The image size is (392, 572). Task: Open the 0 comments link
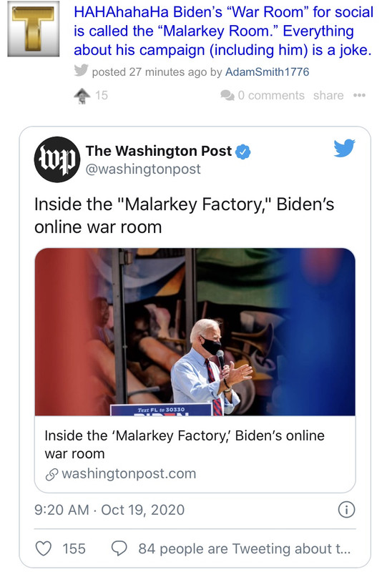click(271, 95)
